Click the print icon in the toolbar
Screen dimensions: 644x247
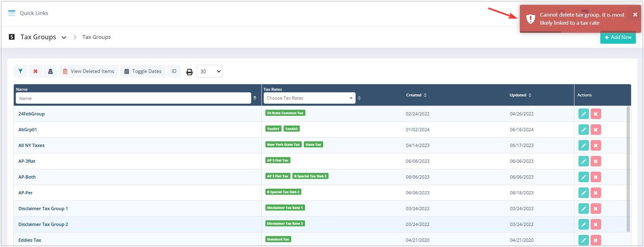[x=189, y=72]
